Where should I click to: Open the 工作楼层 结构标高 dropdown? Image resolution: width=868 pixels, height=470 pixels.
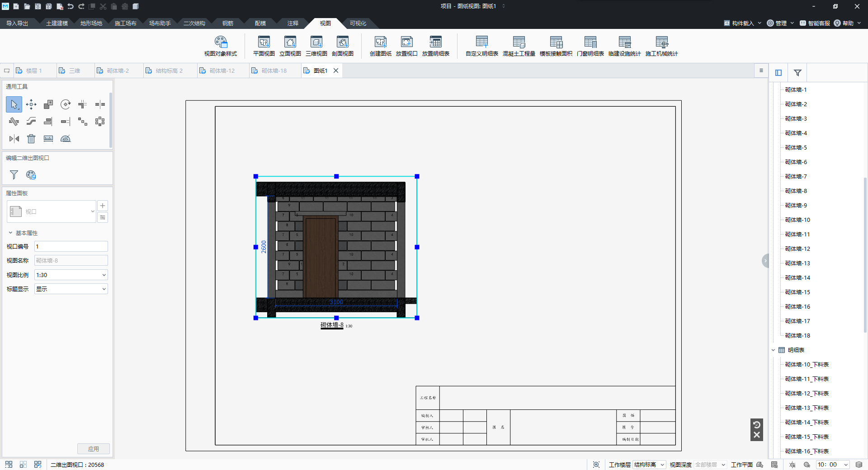coord(649,465)
